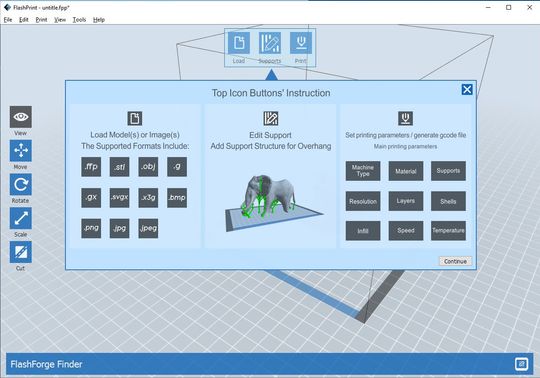The image size is (540, 378).
Task: Select the View eye tool
Action: tap(21, 117)
